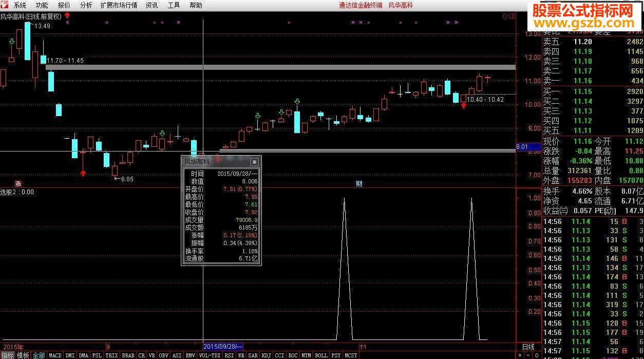Viewport: 644px width, 359px height.
Task: Select the FSL indicator tab
Action: point(97,355)
